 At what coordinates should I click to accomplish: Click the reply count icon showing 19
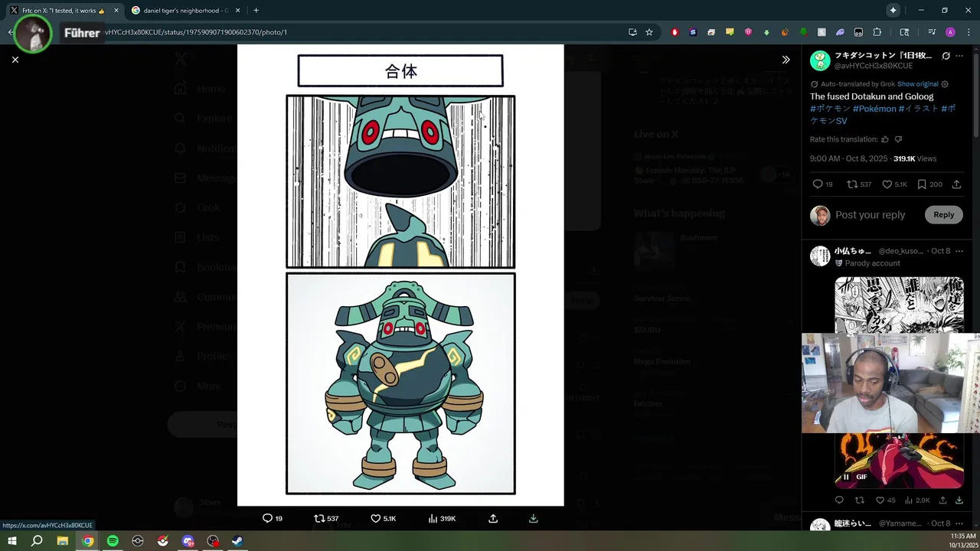pyautogui.click(x=822, y=184)
